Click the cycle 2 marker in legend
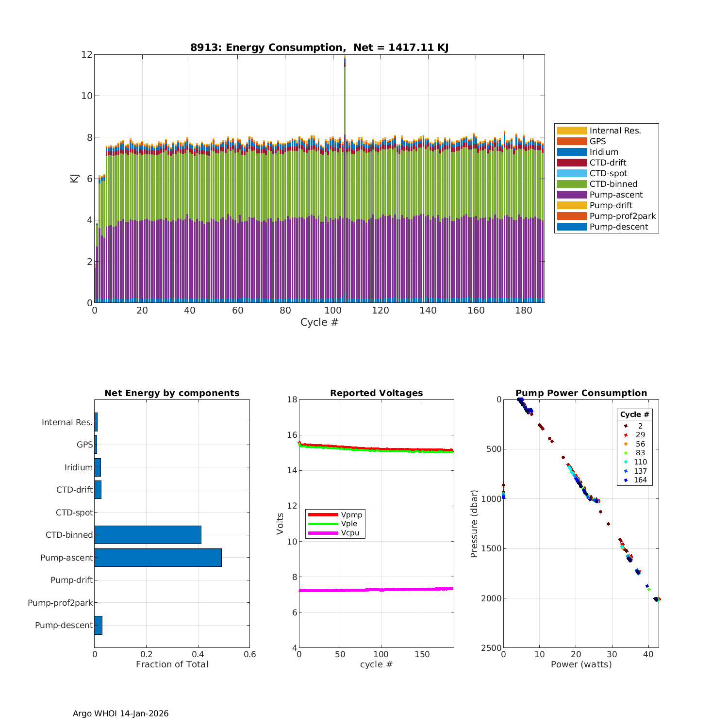728x728 pixels. [626, 426]
